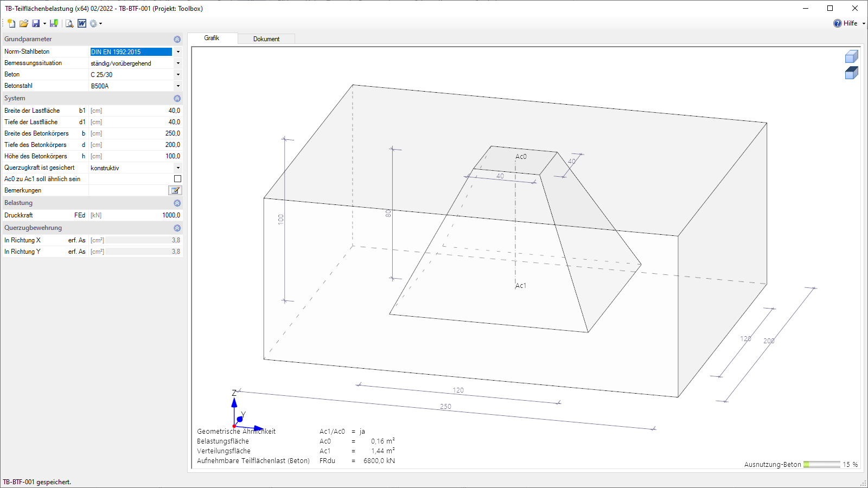
Task: Open the Hilfe dropdown arrow
Action: click(x=864, y=23)
